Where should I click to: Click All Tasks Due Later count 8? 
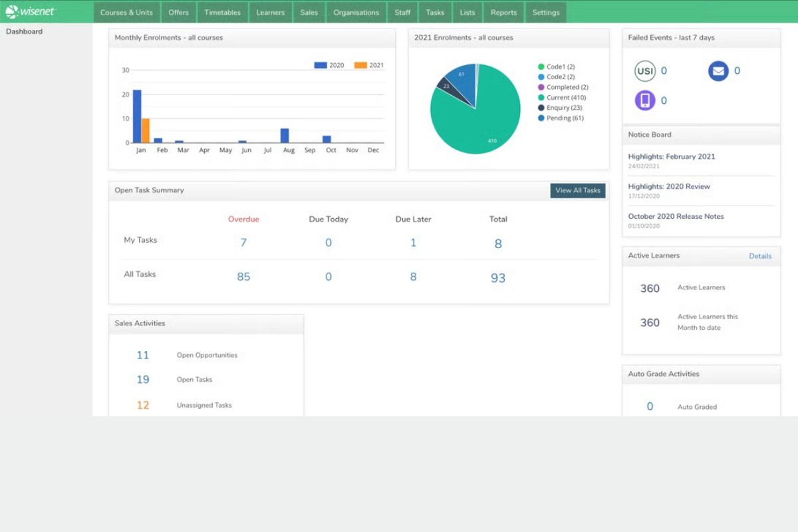(413, 277)
